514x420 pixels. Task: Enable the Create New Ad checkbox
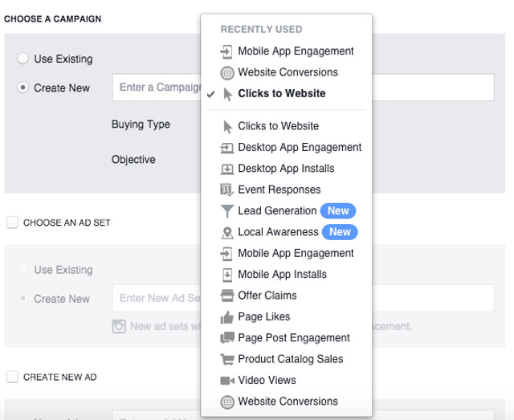(x=12, y=376)
